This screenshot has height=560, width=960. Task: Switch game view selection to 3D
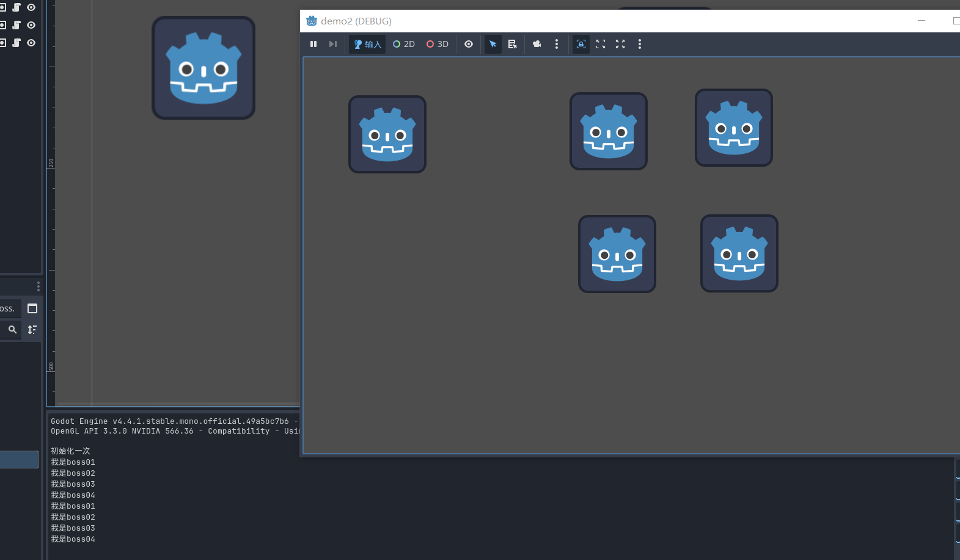(x=438, y=44)
